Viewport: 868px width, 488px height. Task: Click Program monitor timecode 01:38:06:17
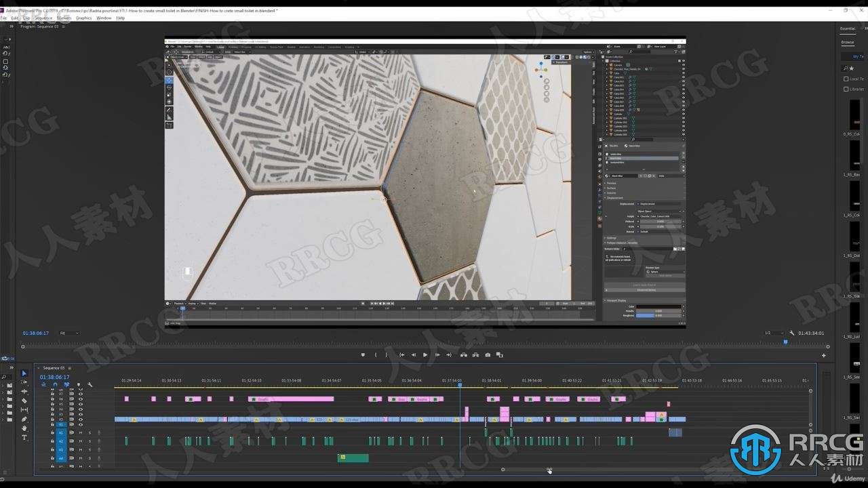coord(36,333)
